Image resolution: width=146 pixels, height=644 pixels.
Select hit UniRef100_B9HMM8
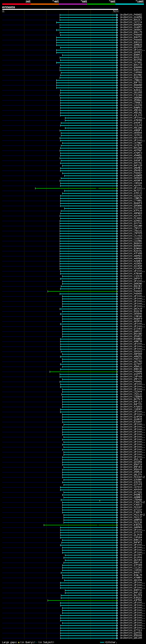131,67
